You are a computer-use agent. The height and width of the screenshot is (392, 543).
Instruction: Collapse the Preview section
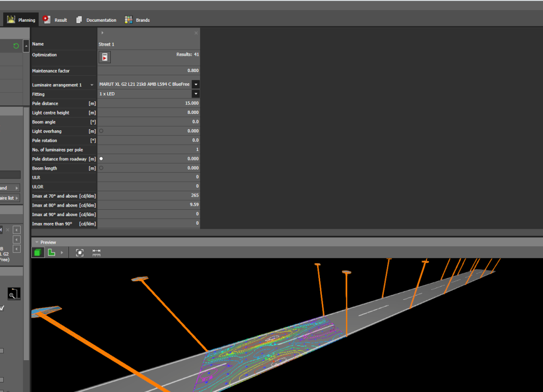(37, 242)
